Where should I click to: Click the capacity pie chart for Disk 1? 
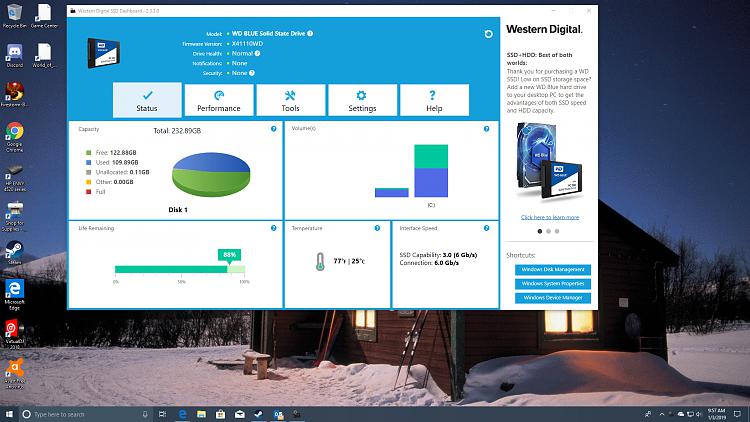click(x=211, y=175)
